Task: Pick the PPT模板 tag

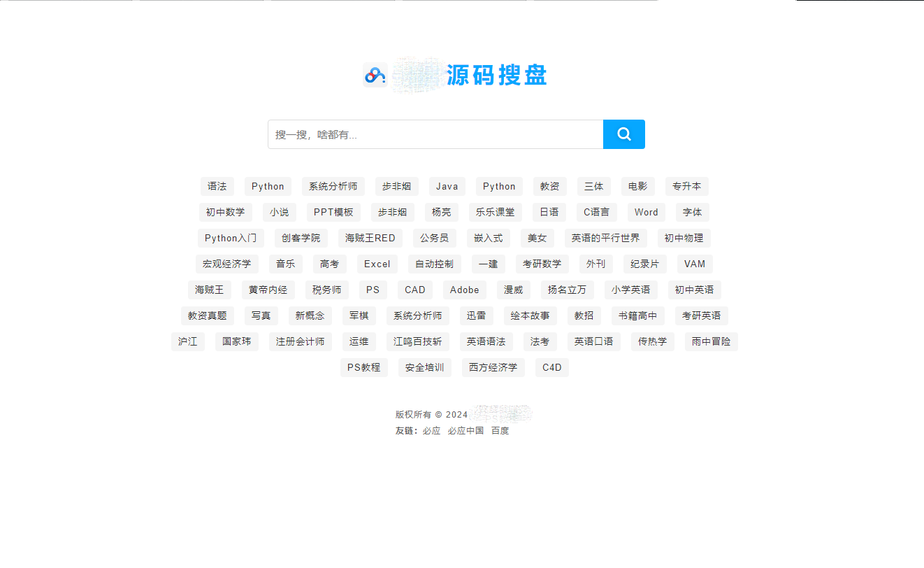Action: (333, 212)
